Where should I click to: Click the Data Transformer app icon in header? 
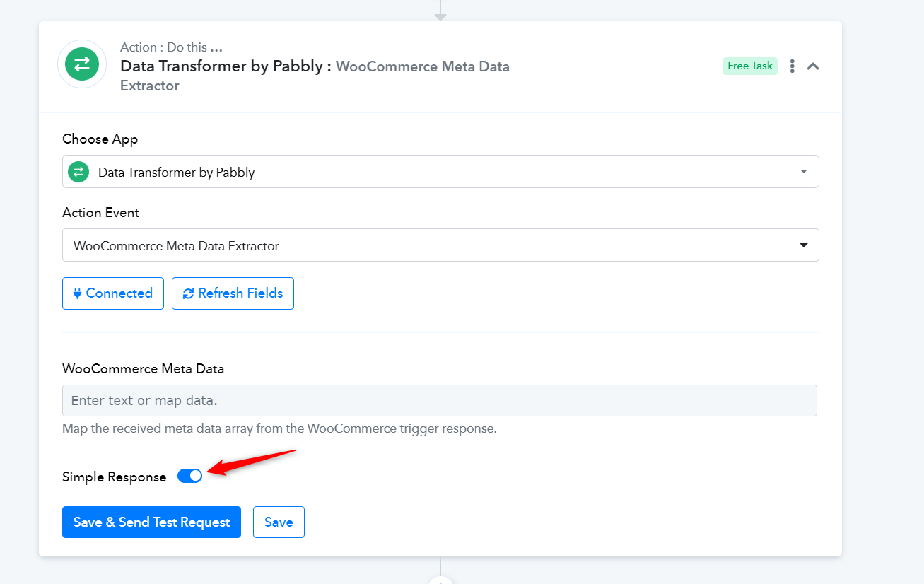pyautogui.click(x=82, y=64)
